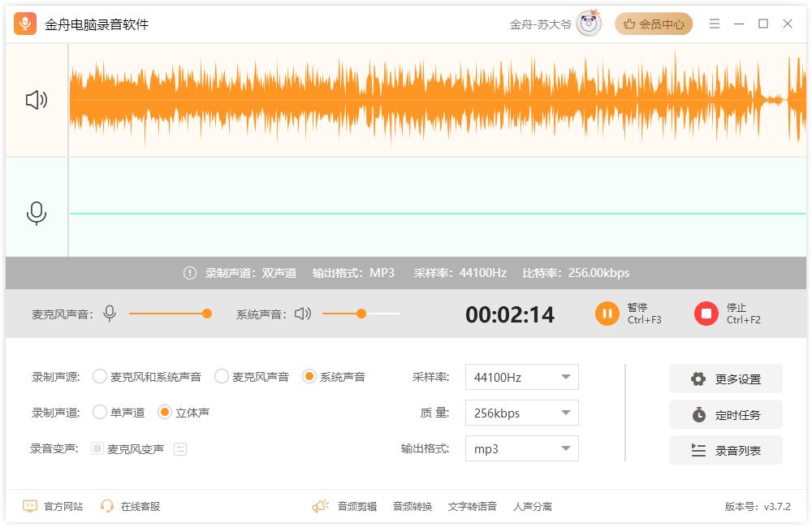The image size is (812, 528).
Task: Pause the recording
Action: click(607, 314)
